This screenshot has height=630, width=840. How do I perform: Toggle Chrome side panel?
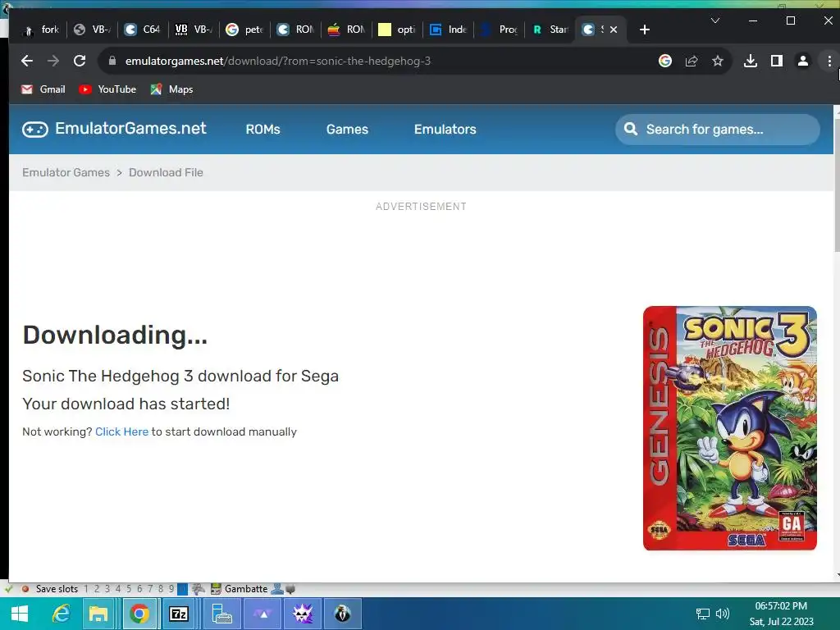(776, 61)
